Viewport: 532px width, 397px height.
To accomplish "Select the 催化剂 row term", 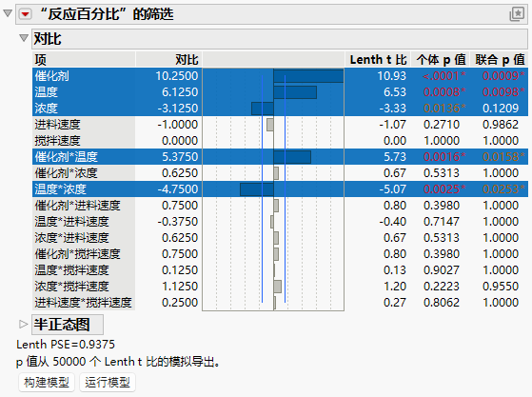I will [x=52, y=75].
